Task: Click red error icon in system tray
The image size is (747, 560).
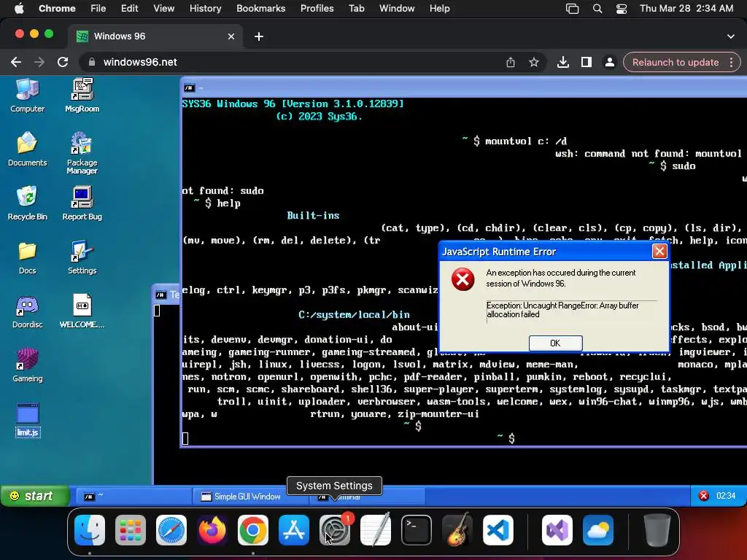Action: [x=704, y=496]
